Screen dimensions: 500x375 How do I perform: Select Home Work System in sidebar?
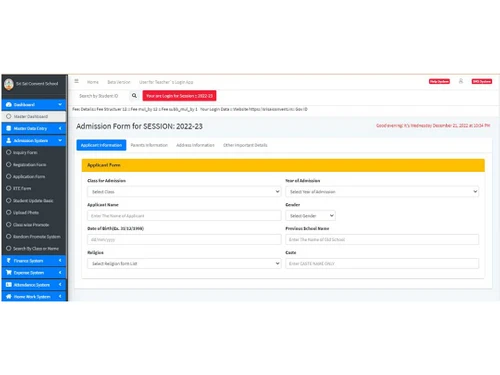34,296
